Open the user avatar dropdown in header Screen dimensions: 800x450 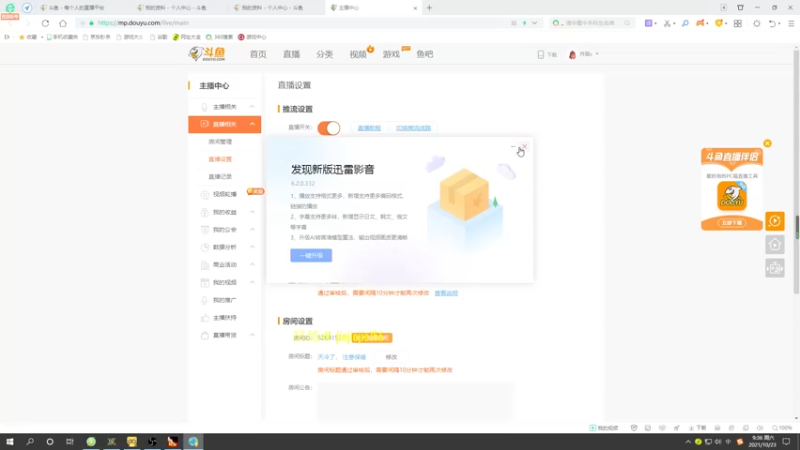(x=583, y=54)
